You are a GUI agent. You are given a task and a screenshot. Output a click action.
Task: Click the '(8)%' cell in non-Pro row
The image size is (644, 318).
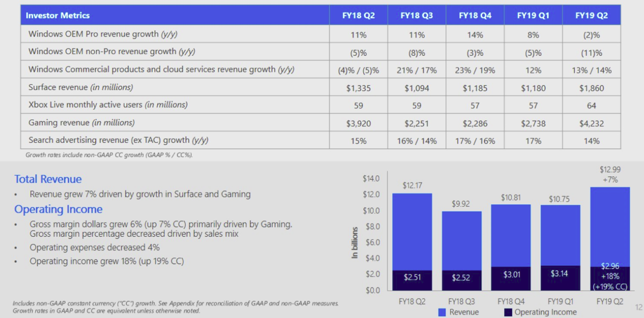point(416,53)
